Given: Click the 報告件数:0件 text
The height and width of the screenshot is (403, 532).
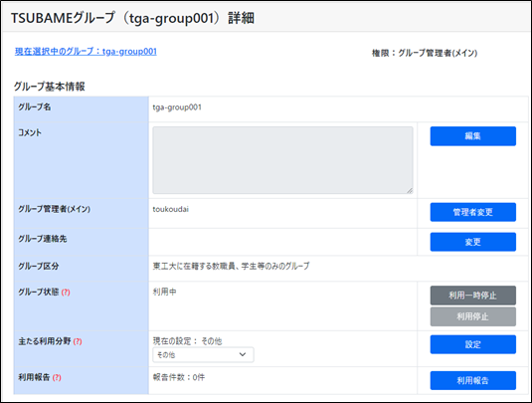Looking at the screenshot, I should [179, 377].
